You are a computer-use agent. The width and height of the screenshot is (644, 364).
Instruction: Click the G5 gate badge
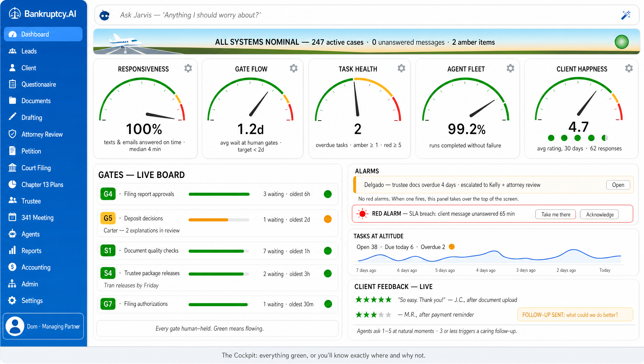[x=108, y=218]
